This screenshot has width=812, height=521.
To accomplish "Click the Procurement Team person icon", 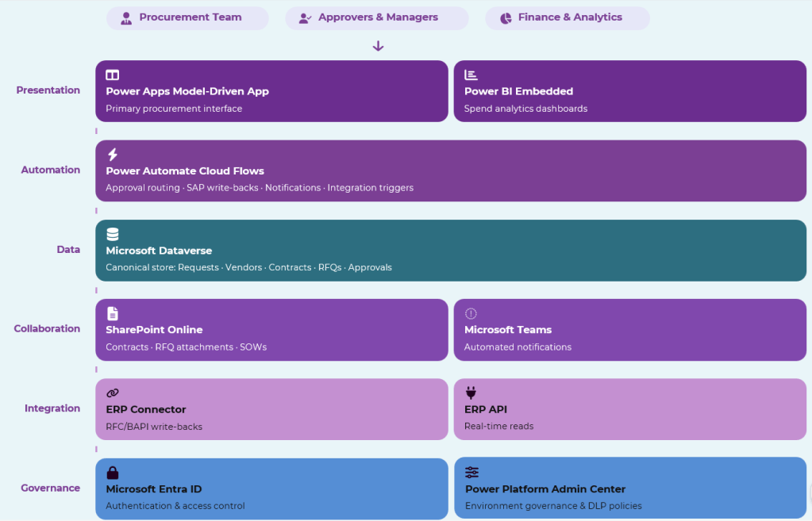I will [x=126, y=18].
